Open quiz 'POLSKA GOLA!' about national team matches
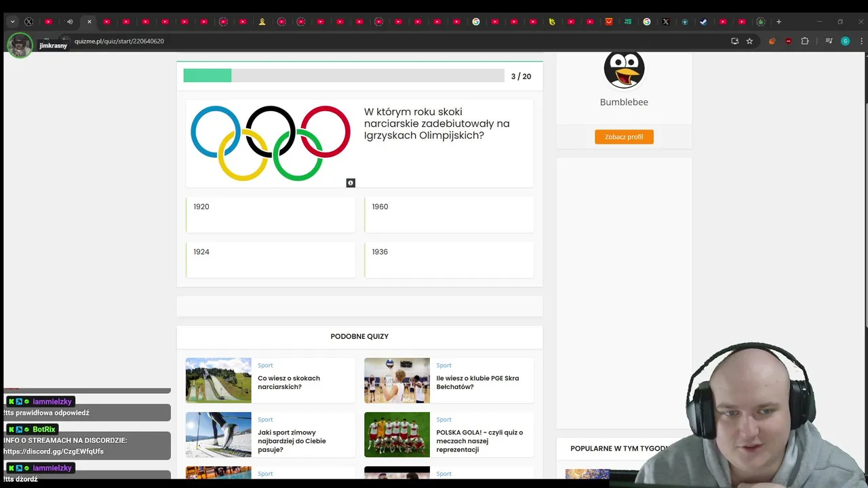 point(479,441)
